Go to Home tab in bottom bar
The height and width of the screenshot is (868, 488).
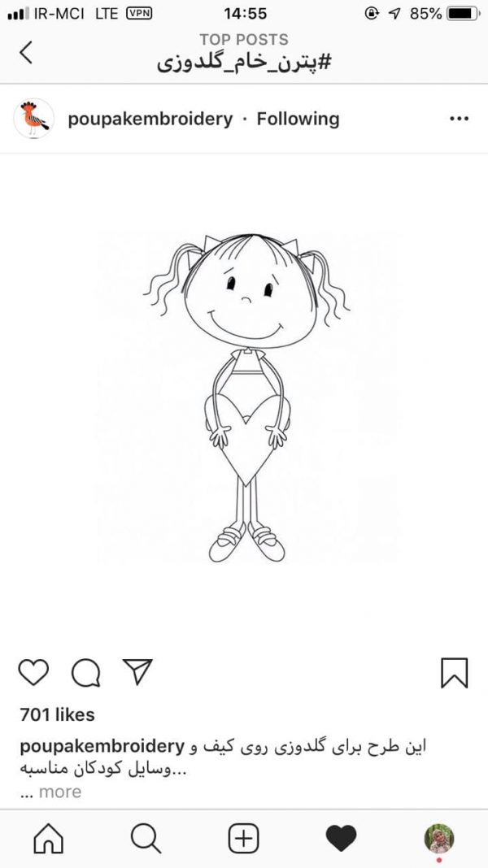tap(49, 838)
